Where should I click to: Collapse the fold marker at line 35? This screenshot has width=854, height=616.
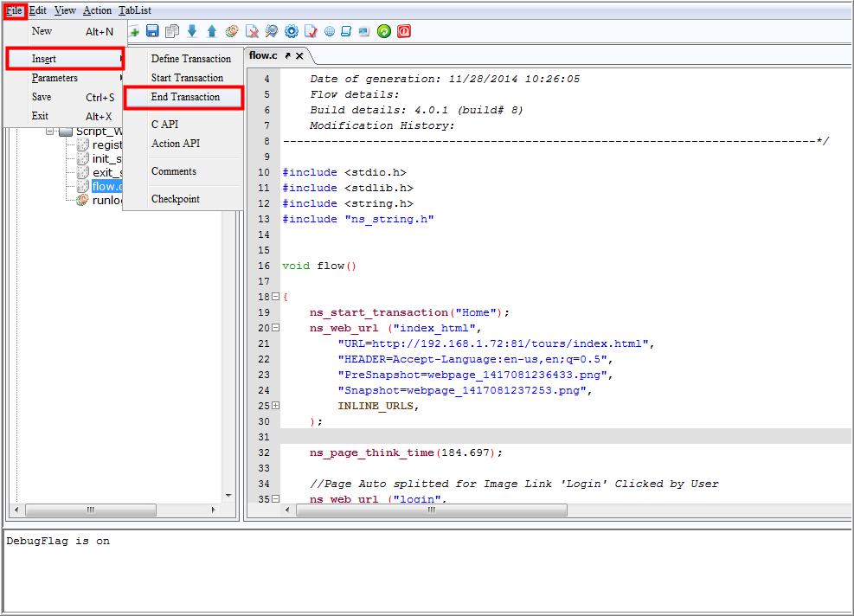pyautogui.click(x=276, y=498)
